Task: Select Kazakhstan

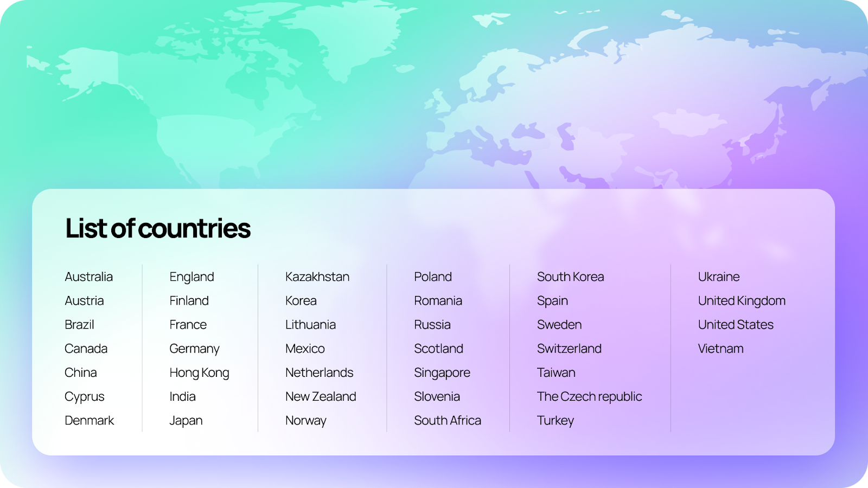Action: [x=317, y=277]
